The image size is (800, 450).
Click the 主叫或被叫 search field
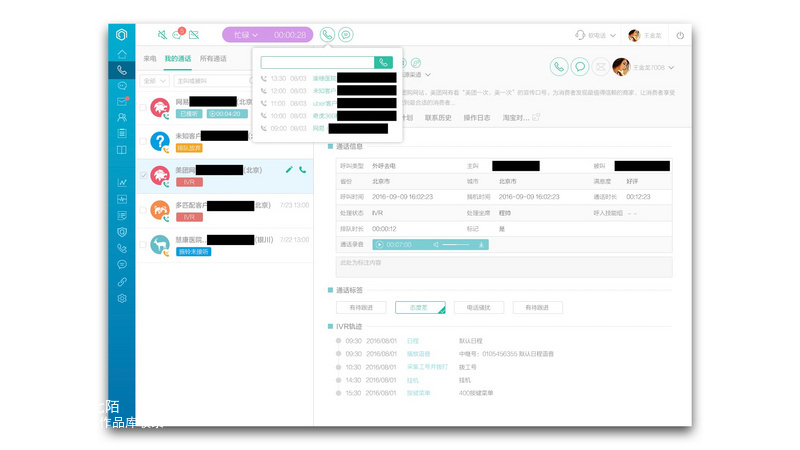[x=213, y=81]
